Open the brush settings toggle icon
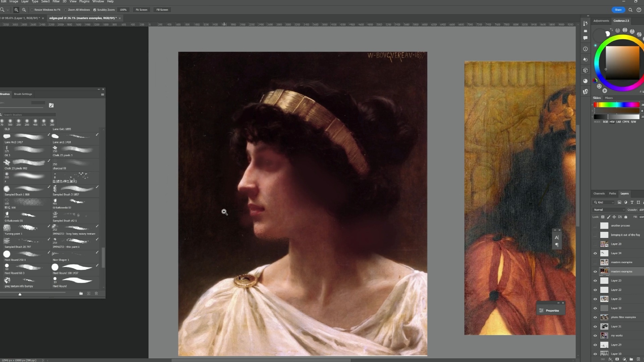The height and width of the screenshot is (362, 644). [51, 105]
